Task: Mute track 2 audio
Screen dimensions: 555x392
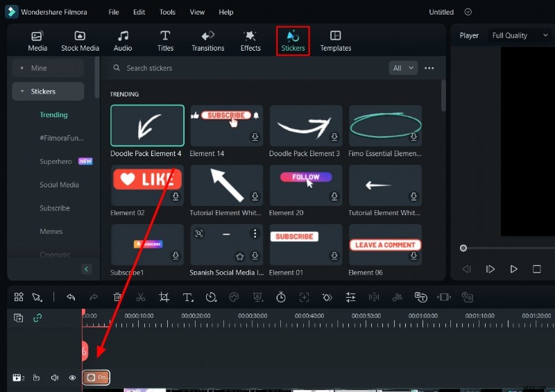Action: [x=55, y=378]
